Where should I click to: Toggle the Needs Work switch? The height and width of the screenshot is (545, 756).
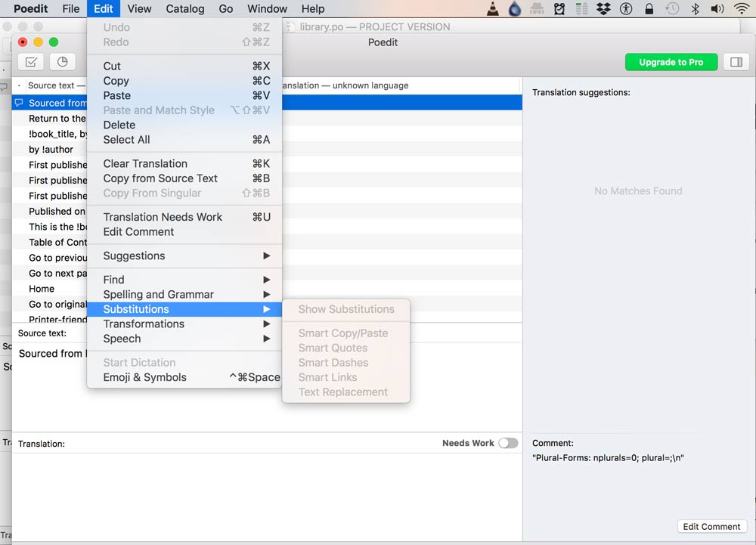click(x=508, y=443)
